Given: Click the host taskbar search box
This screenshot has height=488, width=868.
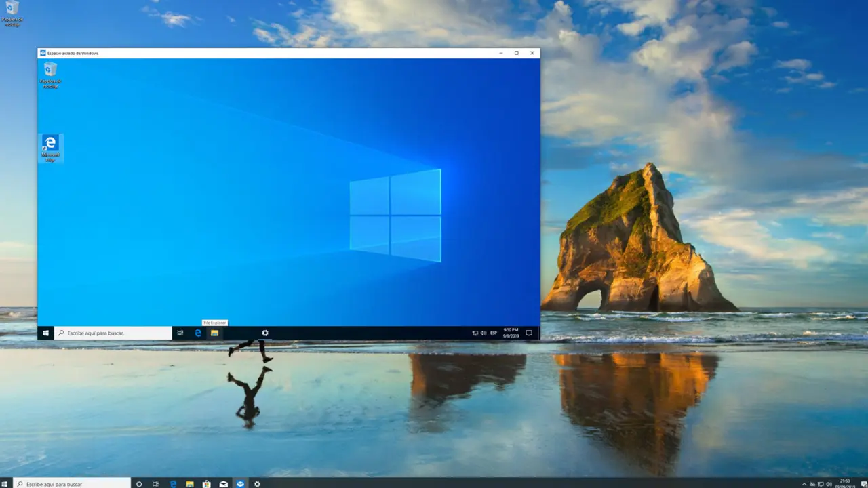Looking at the screenshot, I should [x=71, y=484].
